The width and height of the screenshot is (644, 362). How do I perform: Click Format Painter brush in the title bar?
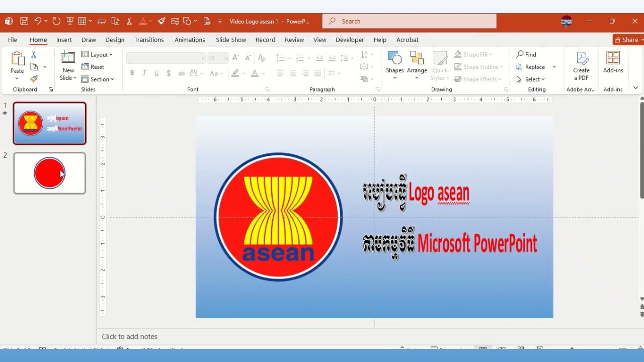[161, 21]
